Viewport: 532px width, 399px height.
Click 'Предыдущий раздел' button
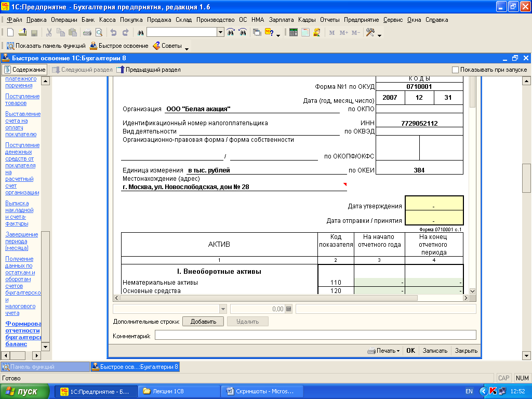point(149,70)
